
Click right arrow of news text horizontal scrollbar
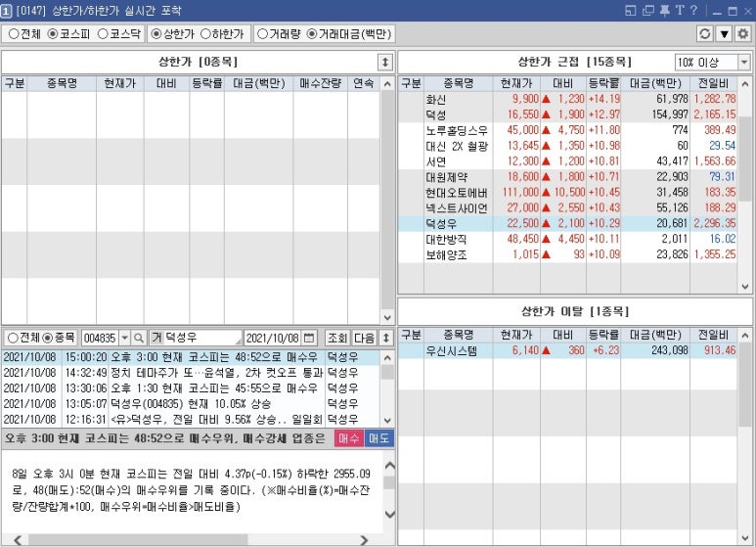(364, 540)
